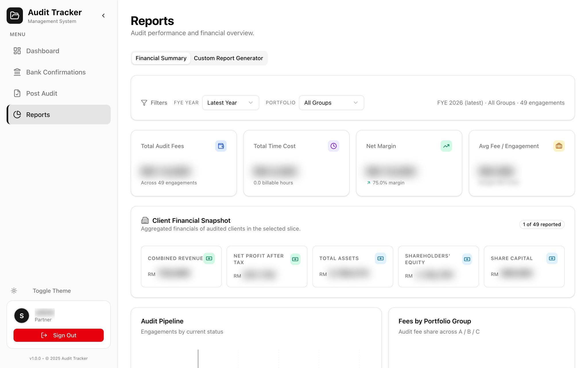Click 'Engagements by current status' subtitle

[x=182, y=332]
